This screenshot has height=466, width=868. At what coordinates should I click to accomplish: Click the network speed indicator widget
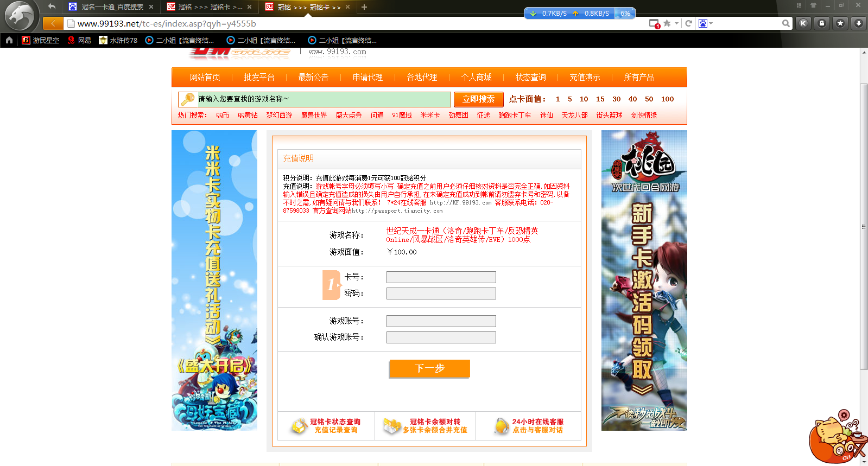click(579, 13)
